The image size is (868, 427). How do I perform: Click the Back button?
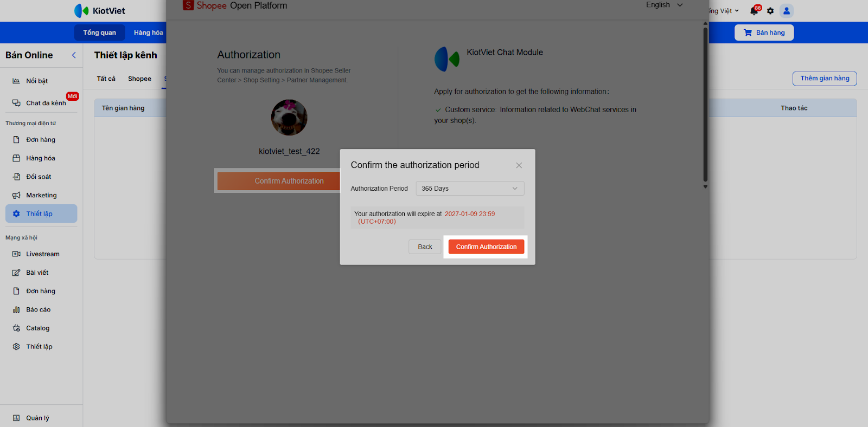coord(425,247)
